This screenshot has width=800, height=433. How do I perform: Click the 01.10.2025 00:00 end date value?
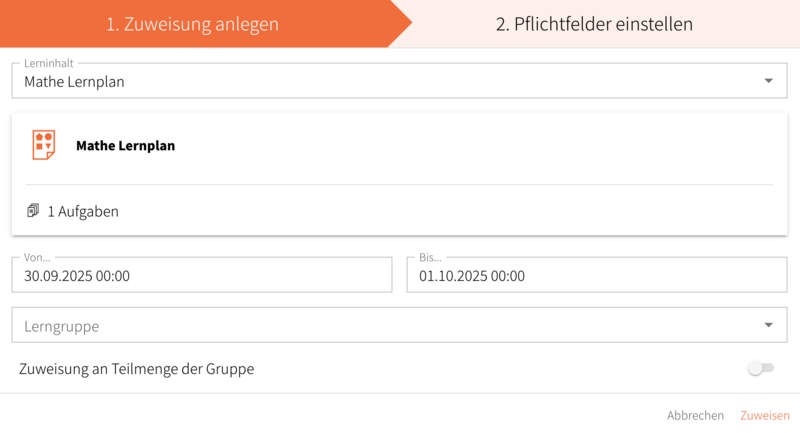click(472, 276)
